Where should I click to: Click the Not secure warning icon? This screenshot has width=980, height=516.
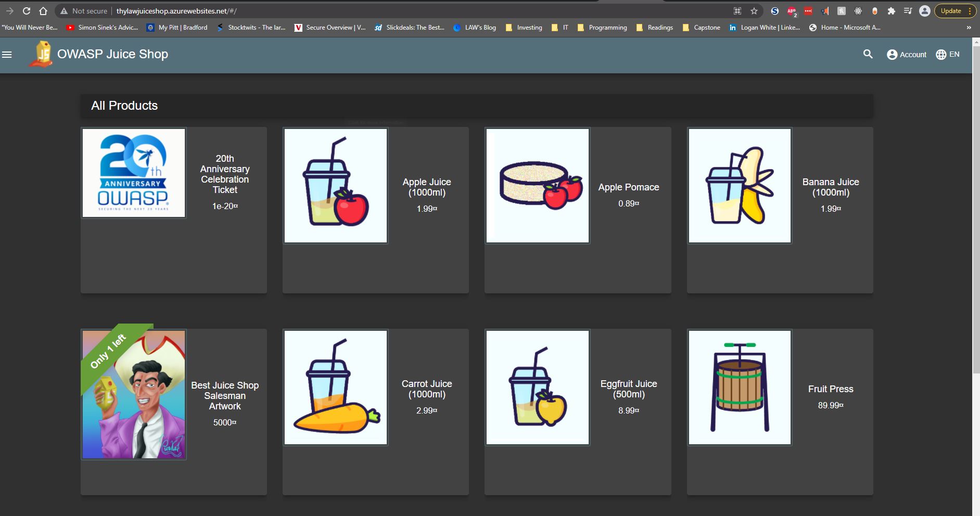[x=63, y=11]
